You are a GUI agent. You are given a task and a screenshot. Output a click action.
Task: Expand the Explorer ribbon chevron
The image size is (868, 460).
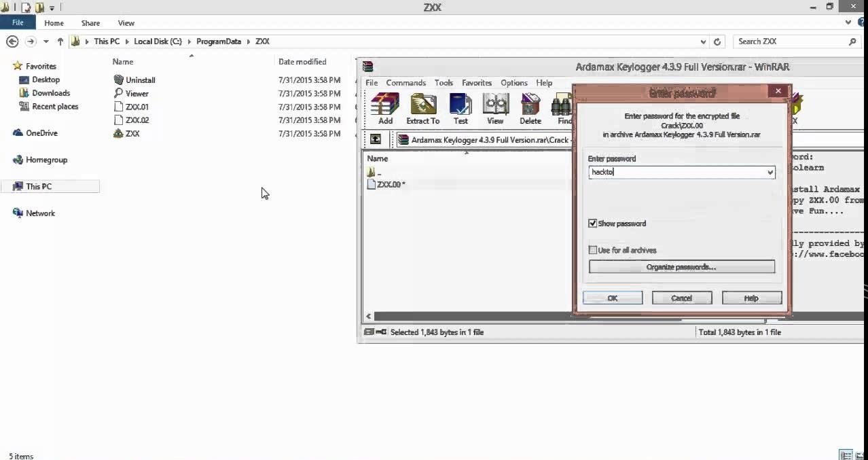pos(848,22)
